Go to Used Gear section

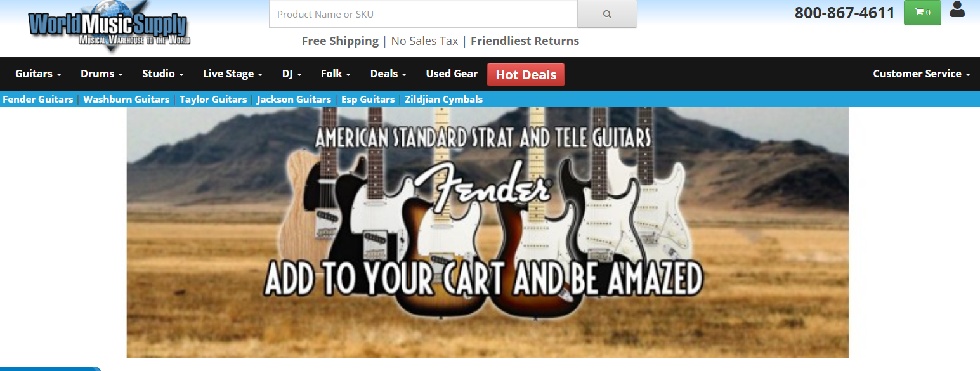(x=452, y=74)
